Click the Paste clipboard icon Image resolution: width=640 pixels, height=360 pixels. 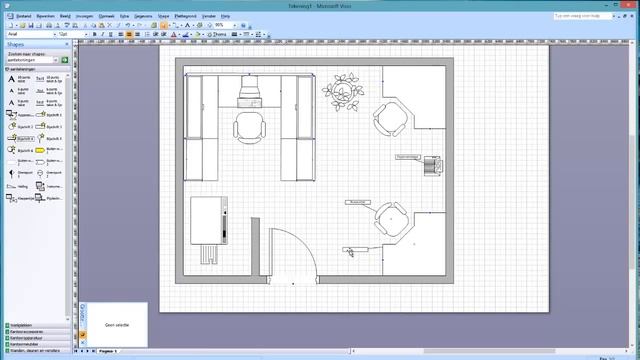pyautogui.click(x=102, y=25)
